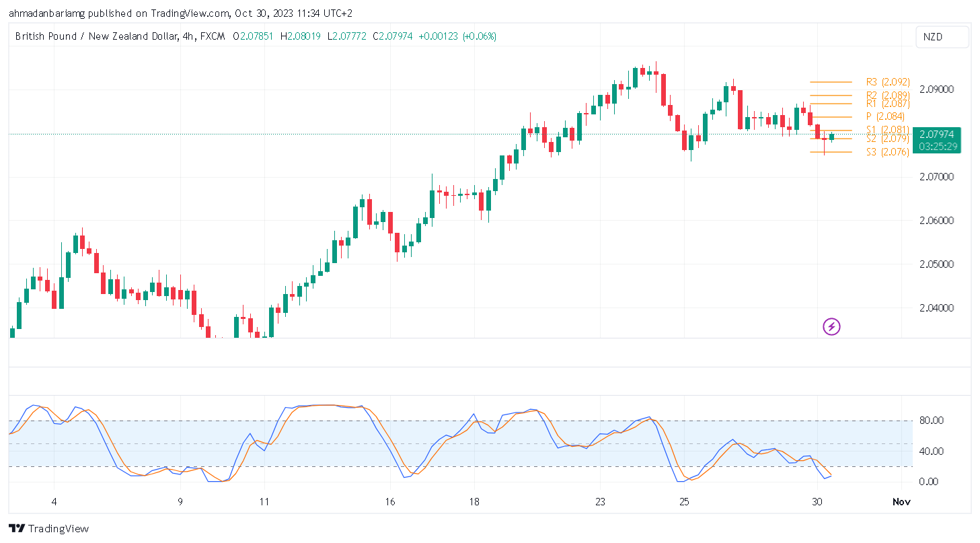Click date marker 23 on time axis
The width and height of the screenshot is (980, 543).
pos(600,502)
